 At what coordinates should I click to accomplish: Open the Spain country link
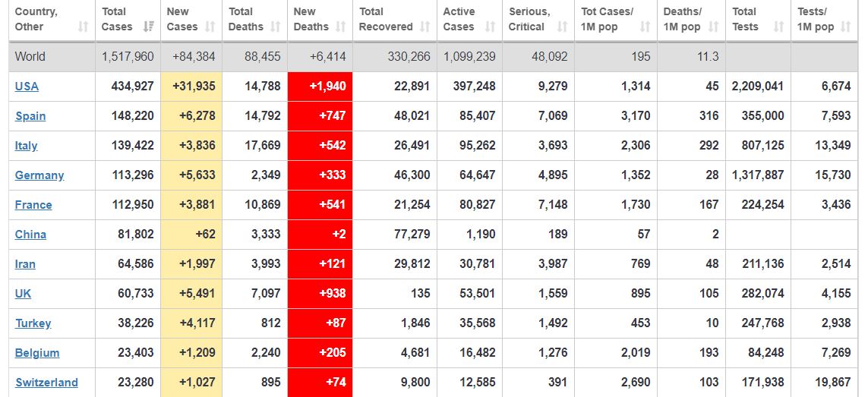30,116
